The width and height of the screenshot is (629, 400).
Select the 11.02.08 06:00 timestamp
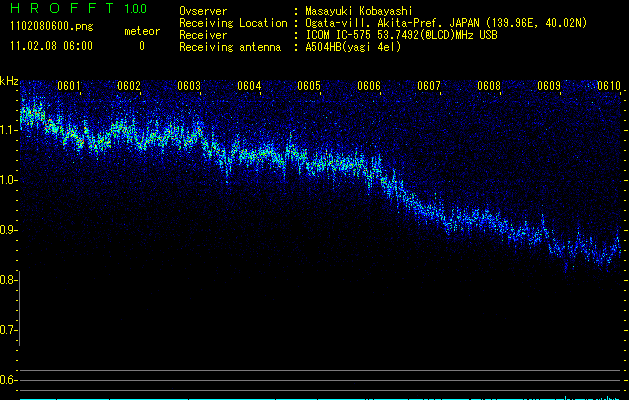point(50,46)
